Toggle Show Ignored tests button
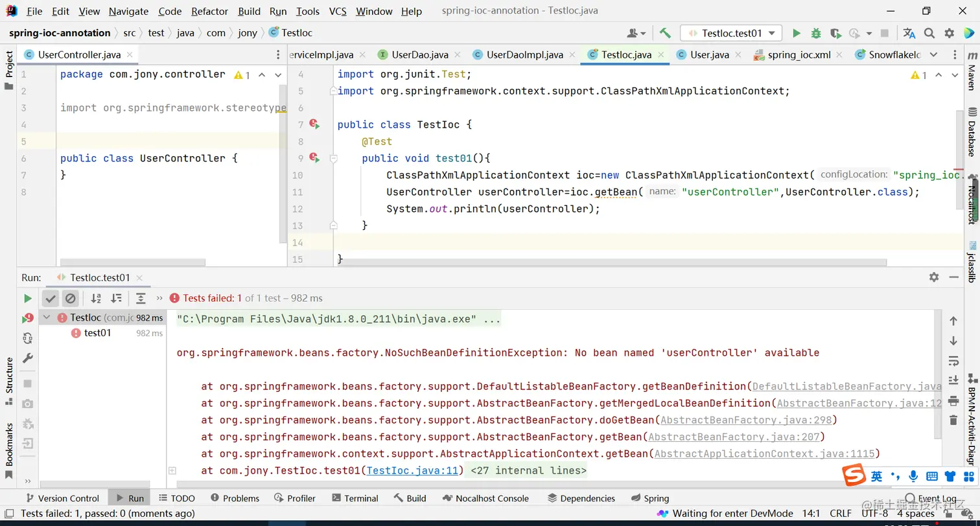The width and height of the screenshot is (980, 526). tap(71, 298)
